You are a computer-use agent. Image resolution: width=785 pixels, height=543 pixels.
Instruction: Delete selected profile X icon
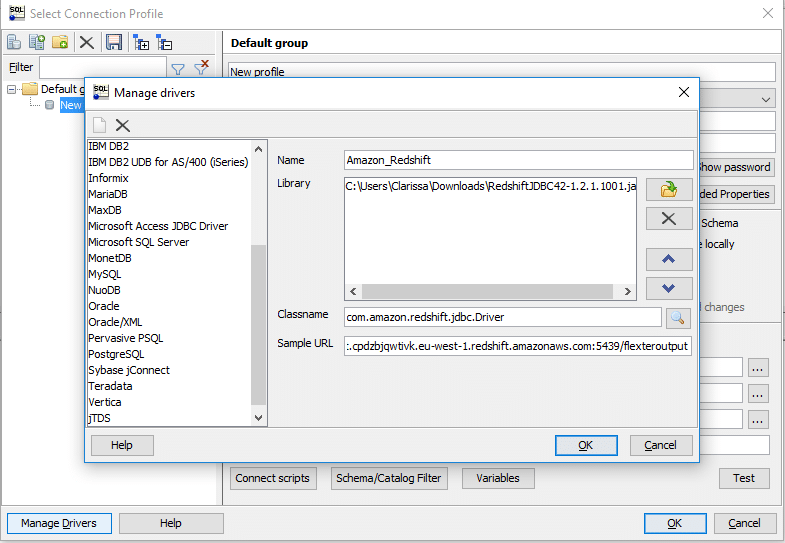click(87, 43)
